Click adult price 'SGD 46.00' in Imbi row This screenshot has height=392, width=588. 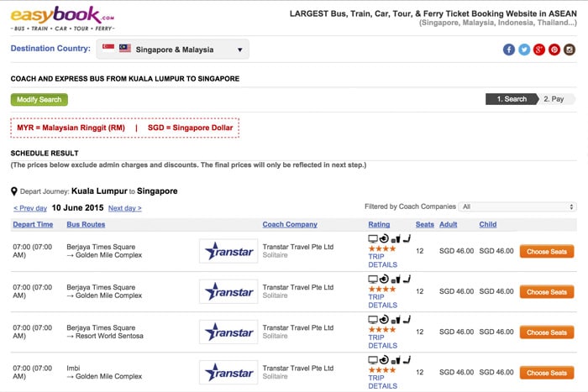tap(456, 373)
